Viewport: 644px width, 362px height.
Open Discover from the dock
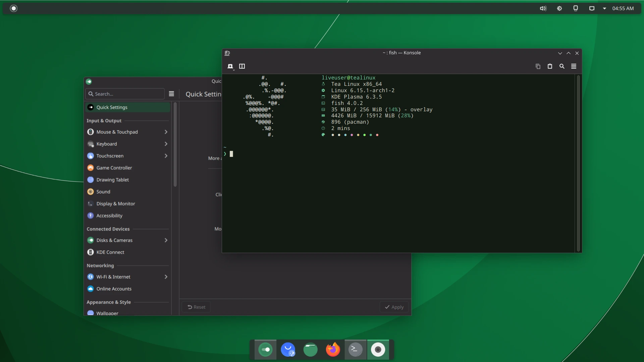(x=288, y=349)
